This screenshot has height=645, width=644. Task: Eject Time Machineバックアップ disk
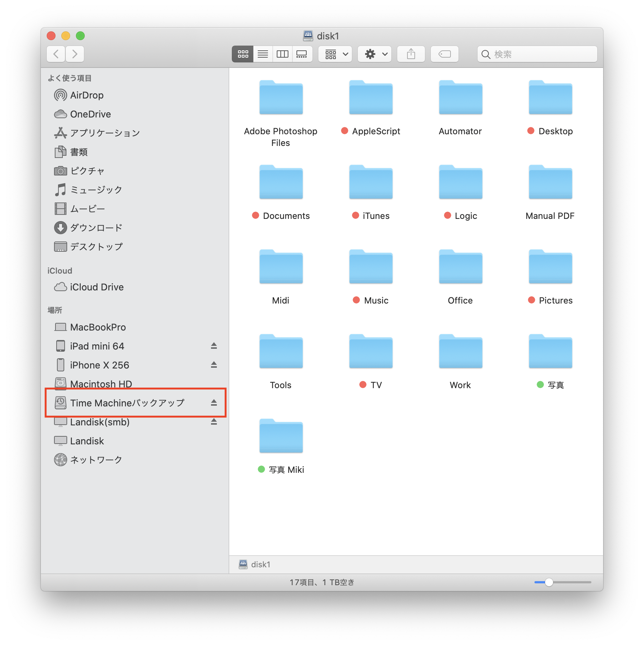[x=214, y=403]
